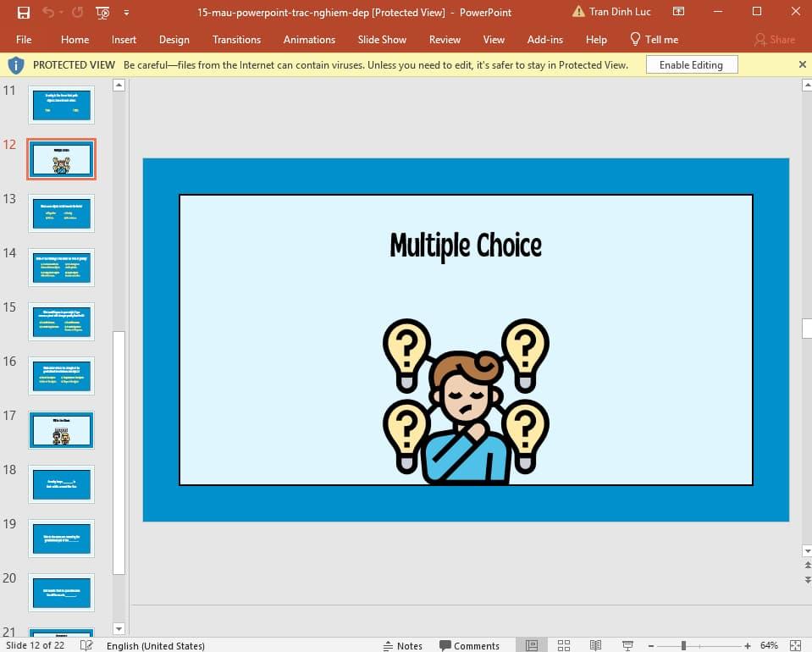
Task: Select Normal view in the status bar
Action: (533, 645)
